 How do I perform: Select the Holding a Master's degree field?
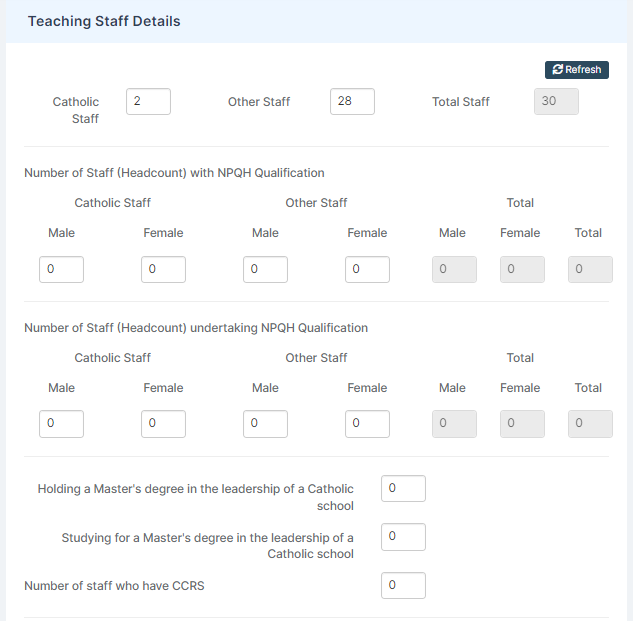point(403,489)
